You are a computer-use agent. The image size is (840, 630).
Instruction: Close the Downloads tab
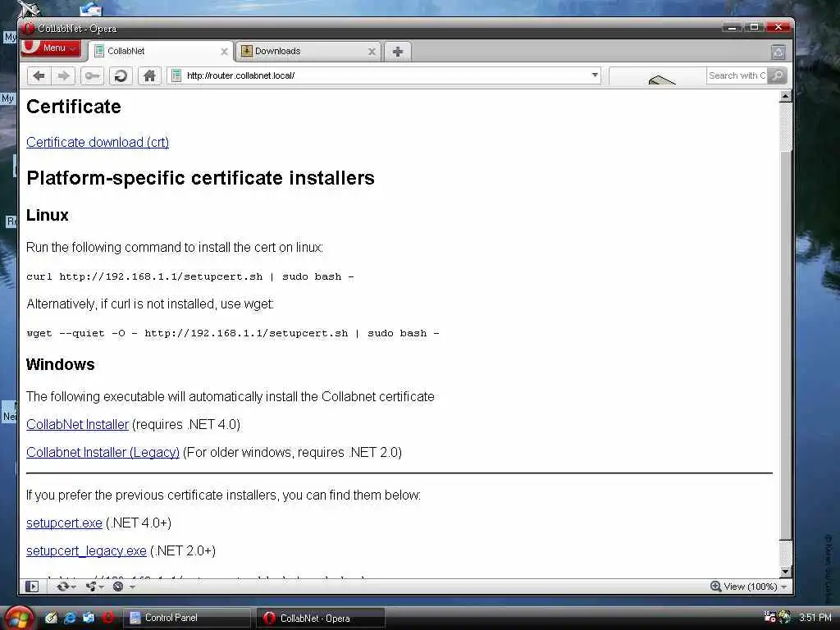click(372, 52)
